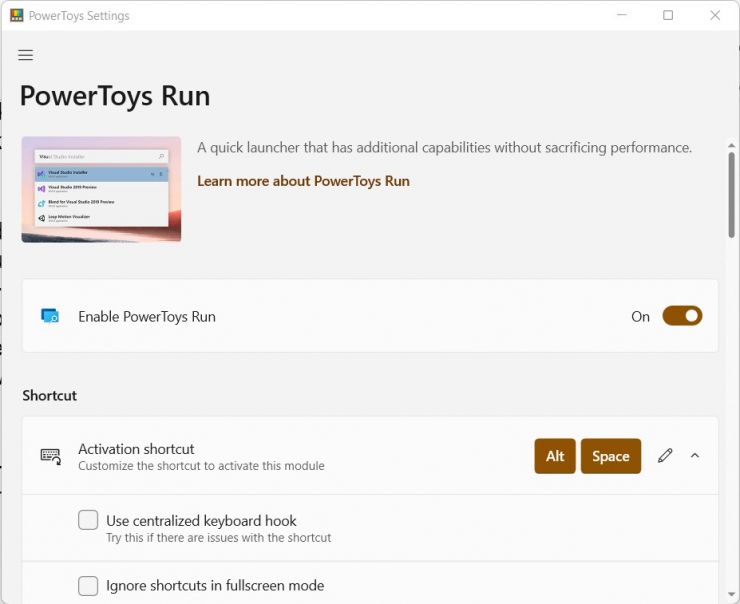Click the PowerToys Run launcher icon
The image size is (740, 604).
click(x=50, y=316)
